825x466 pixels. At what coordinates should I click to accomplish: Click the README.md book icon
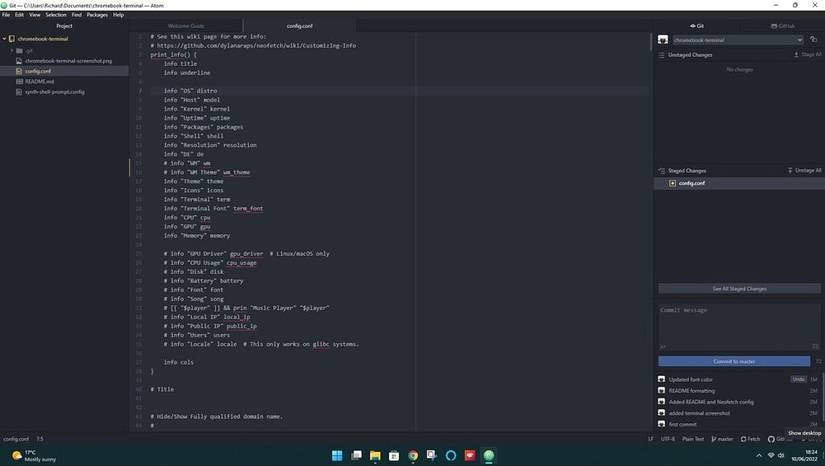tap(19, 82)
